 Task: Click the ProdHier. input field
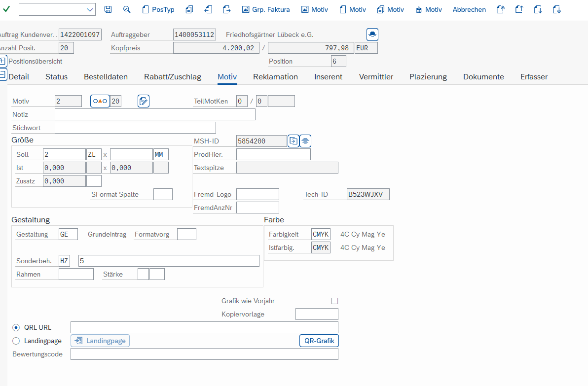[273, 154]
